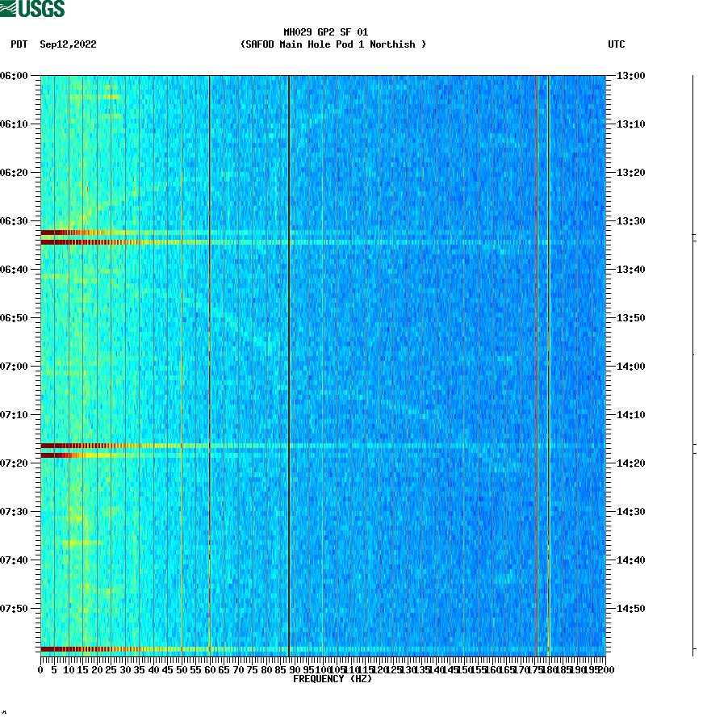
Task: Click the USGS logo
Action: (32, 10)
